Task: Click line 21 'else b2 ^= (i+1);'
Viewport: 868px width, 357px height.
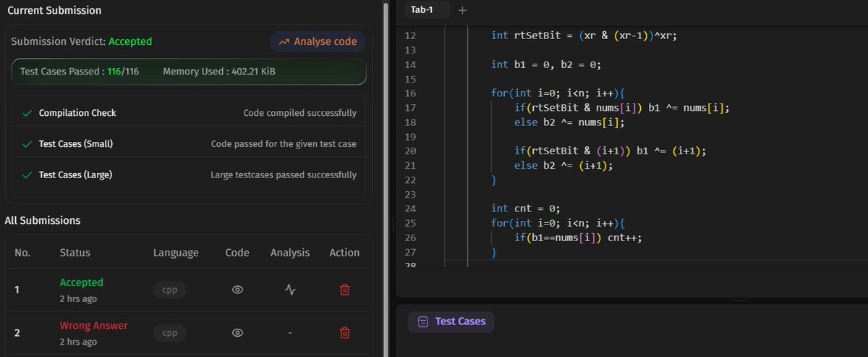Action: pos(565,165)
